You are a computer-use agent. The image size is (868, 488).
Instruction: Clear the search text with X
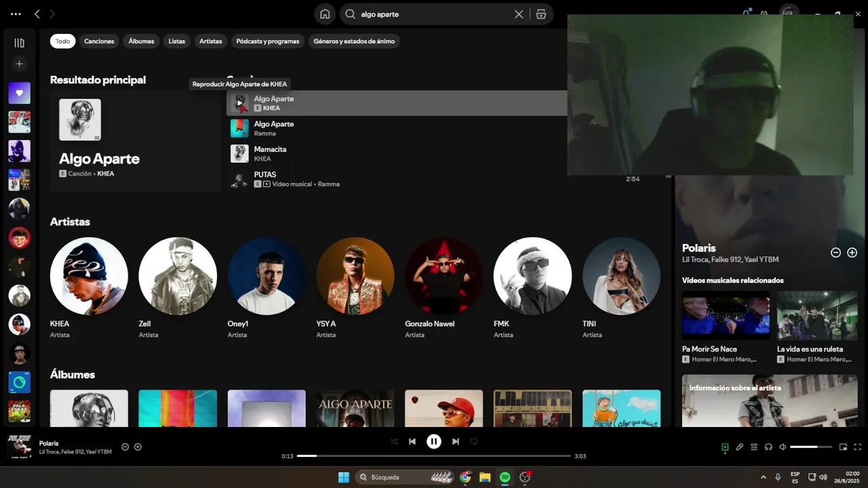coord(519,14)
